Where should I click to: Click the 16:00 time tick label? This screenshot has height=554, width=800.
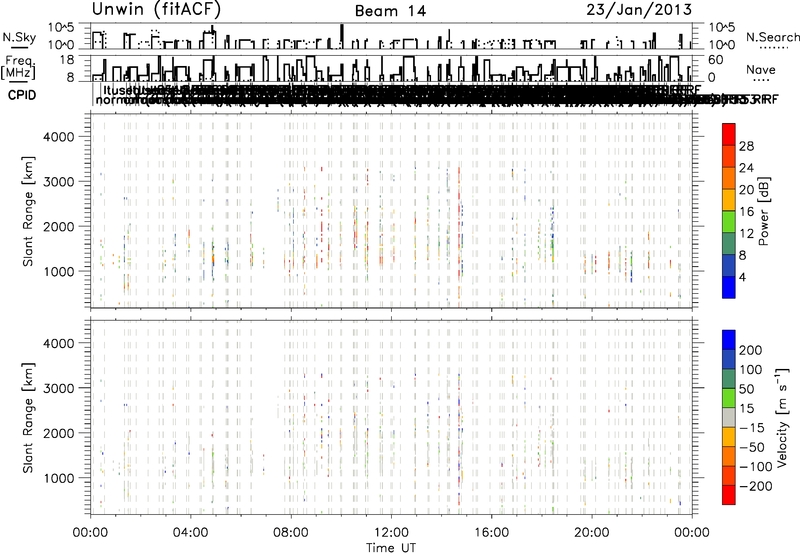[x=491, y=533]
